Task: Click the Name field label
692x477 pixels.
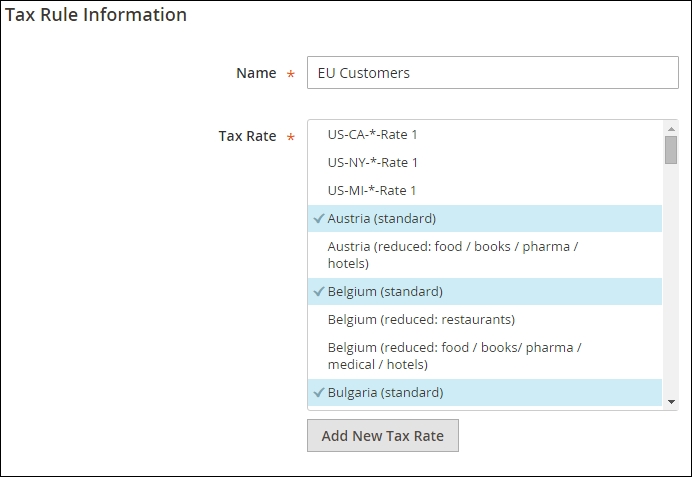Action: [x=256, y=73]
